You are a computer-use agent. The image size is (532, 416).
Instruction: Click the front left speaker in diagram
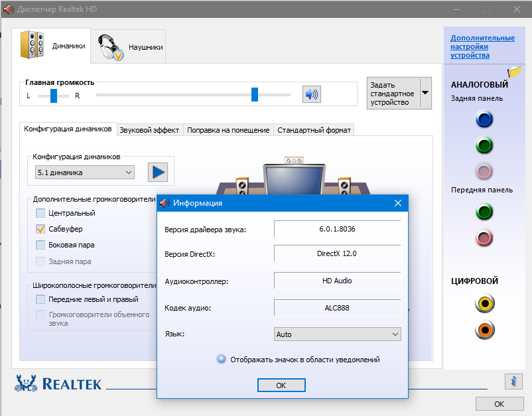242,186
